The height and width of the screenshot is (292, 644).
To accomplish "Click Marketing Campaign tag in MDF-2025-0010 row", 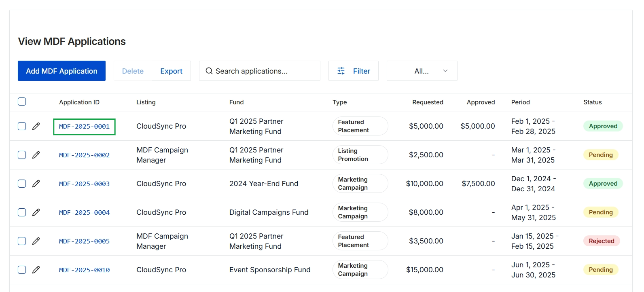I will pos(360,270).
